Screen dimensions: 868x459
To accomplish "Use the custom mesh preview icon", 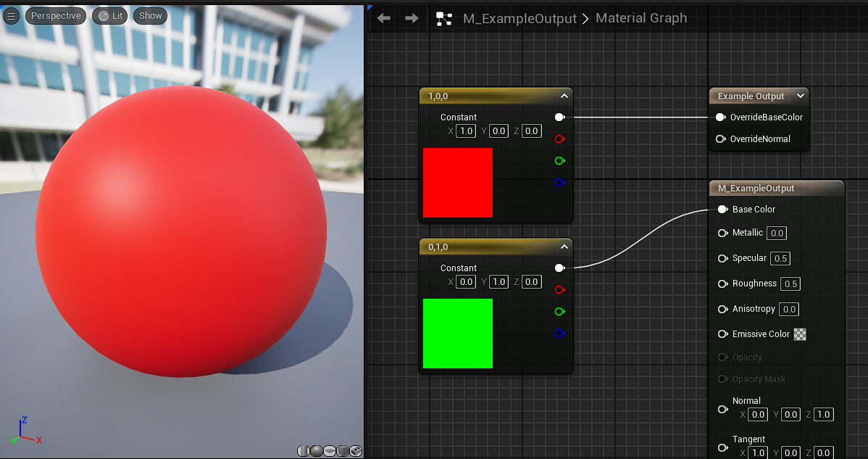I will (356, 451).
